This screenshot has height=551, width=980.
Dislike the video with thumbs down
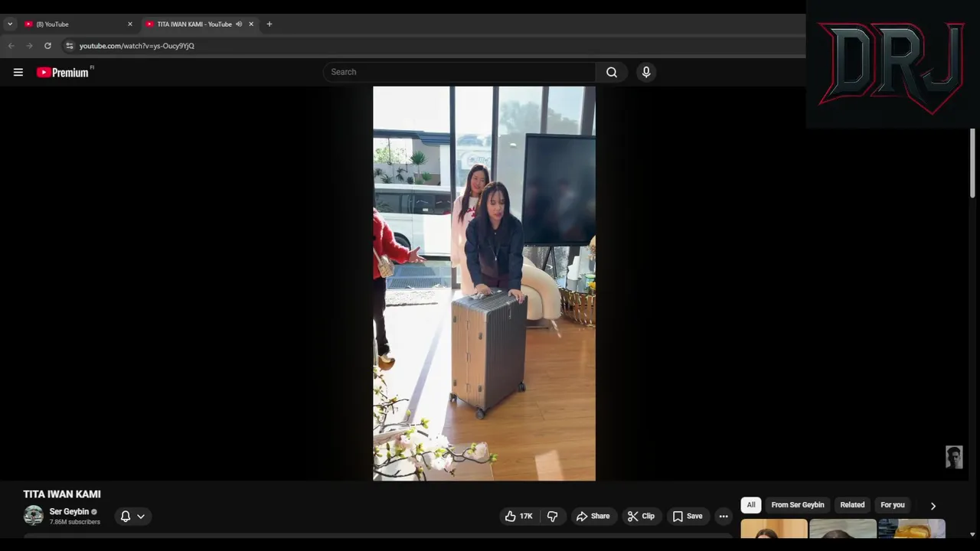pyautogui.click(x=552, y=516)
